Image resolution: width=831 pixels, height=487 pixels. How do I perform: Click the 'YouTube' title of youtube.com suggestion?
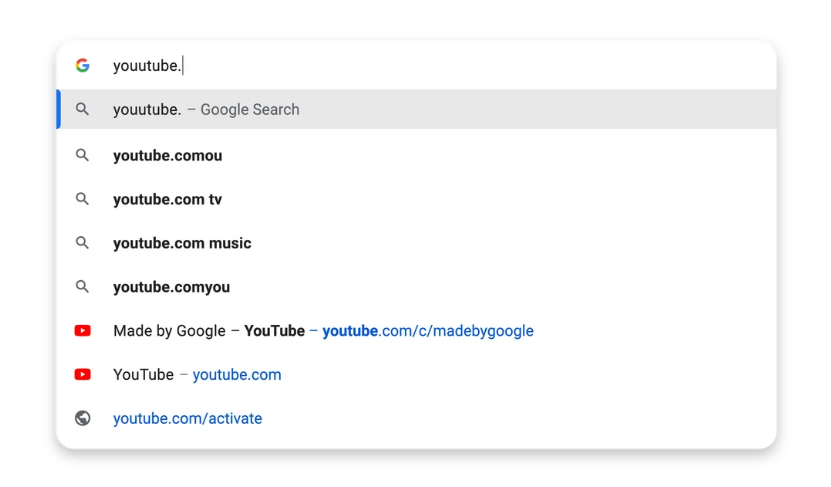(x=143, y=375)
